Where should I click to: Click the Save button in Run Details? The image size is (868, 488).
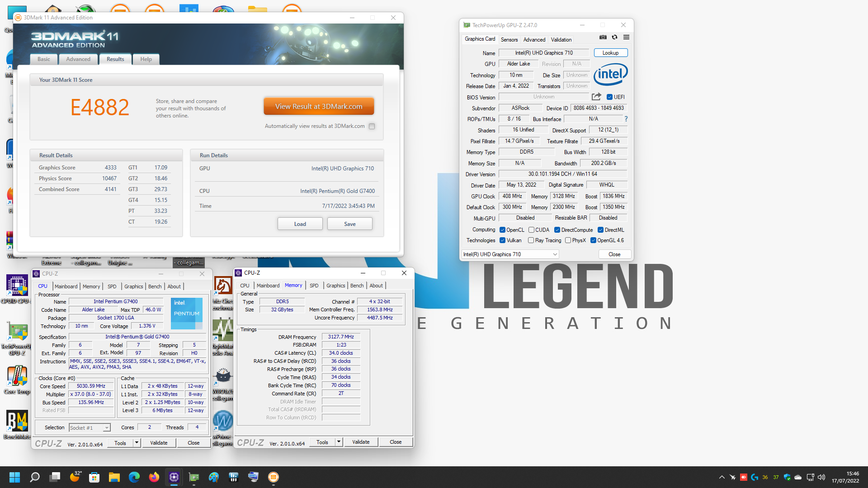coord(349,224)
